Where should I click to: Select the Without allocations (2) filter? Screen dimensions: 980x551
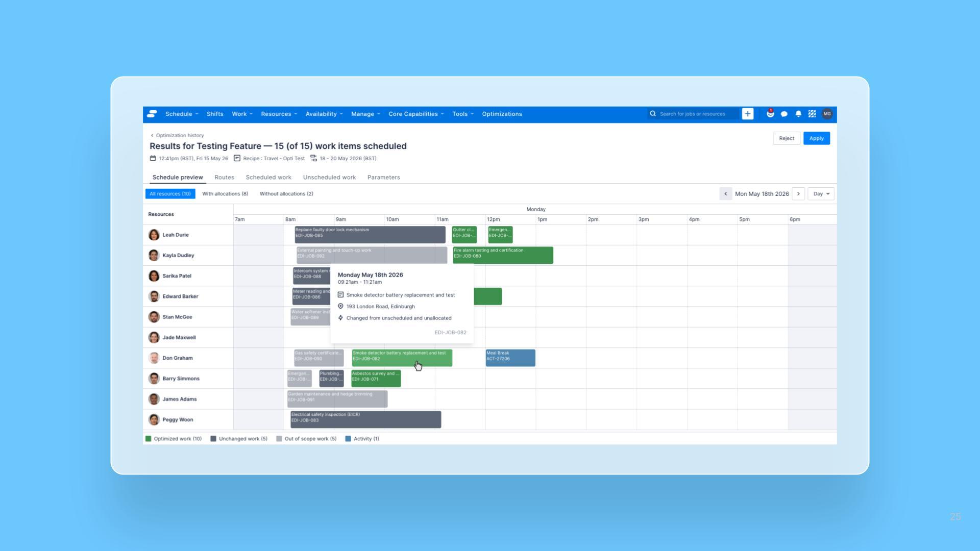286,194
